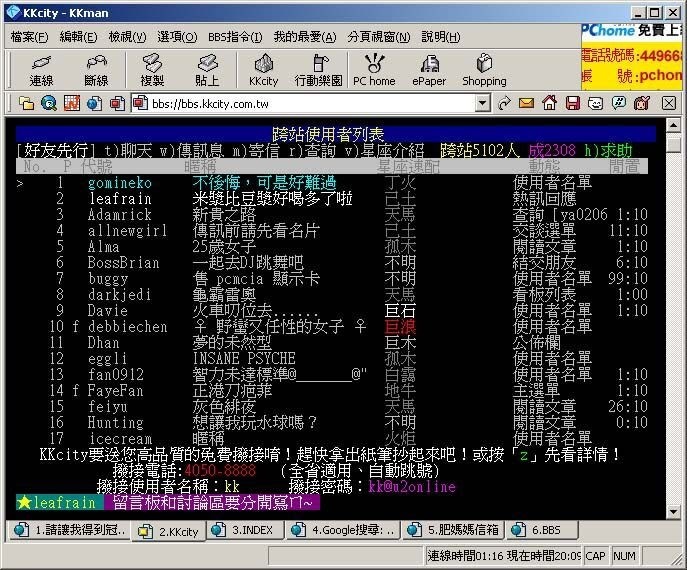Click the scrollbar up arrow
Image resolution: width=687 pixels, height=570 pixels.
click(x=673, y=126)
